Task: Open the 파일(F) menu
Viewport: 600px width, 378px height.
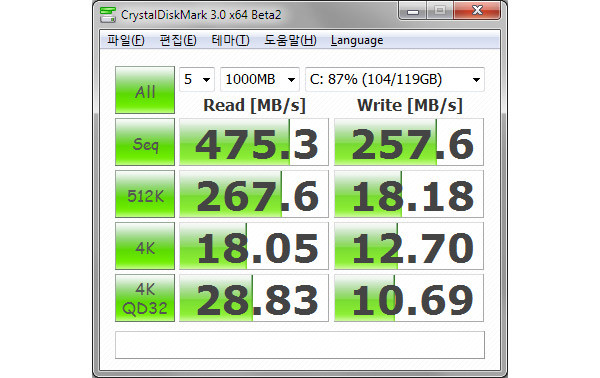Action: tap(126, 40)
